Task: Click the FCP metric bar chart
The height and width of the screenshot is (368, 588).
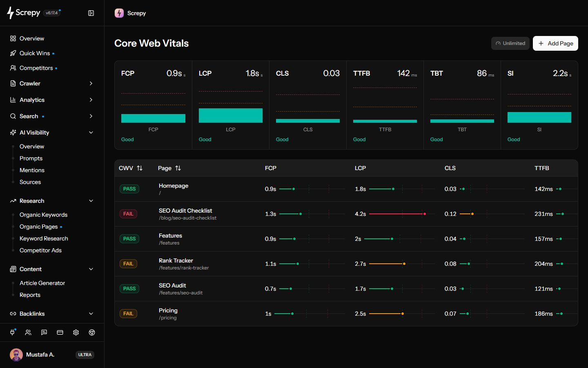Action: (153, 118)
